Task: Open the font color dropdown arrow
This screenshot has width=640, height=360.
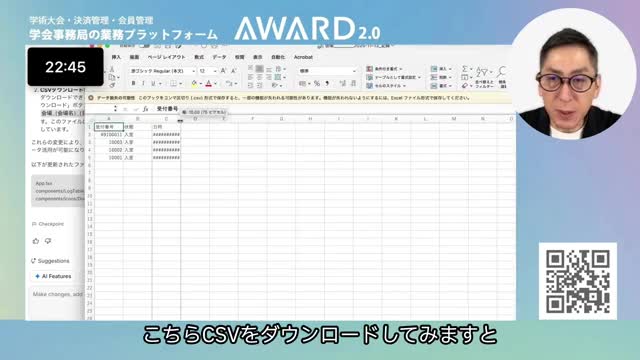Action: click(215, 84)
